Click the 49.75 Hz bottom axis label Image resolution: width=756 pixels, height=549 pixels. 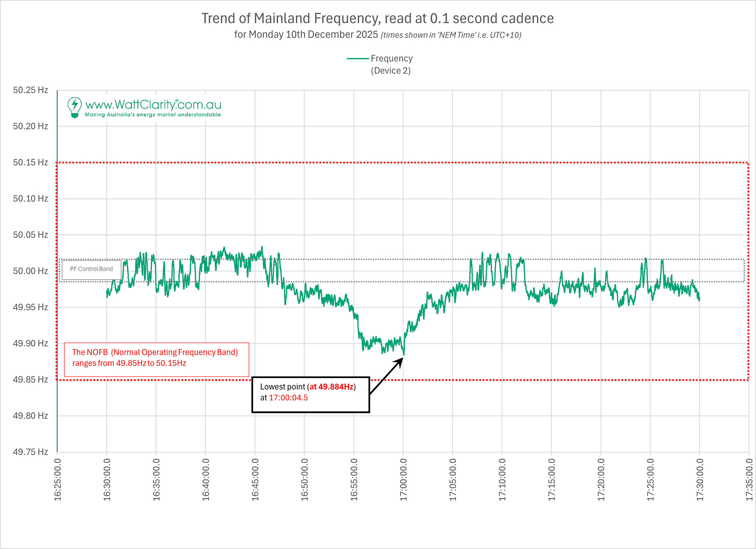pyautogui.click(x=30, y=452)
